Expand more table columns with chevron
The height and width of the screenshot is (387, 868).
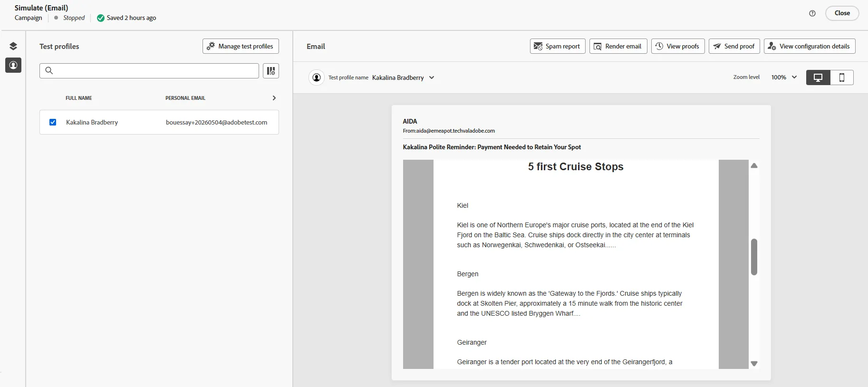[274, 98]
